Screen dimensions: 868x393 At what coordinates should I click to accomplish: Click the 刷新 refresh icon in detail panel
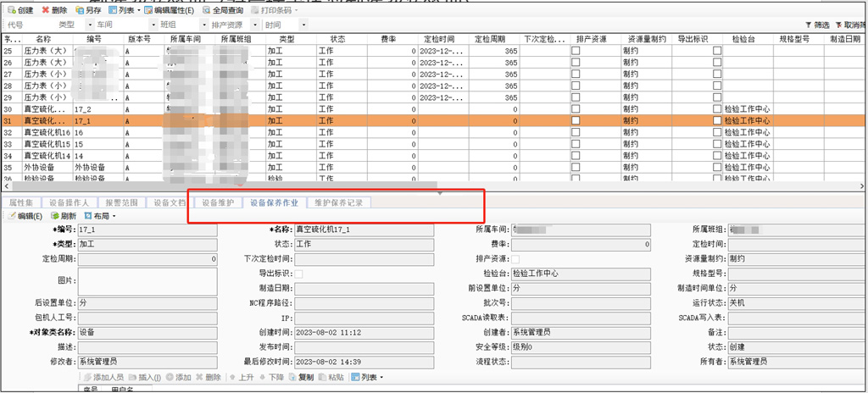pos(55,216)
